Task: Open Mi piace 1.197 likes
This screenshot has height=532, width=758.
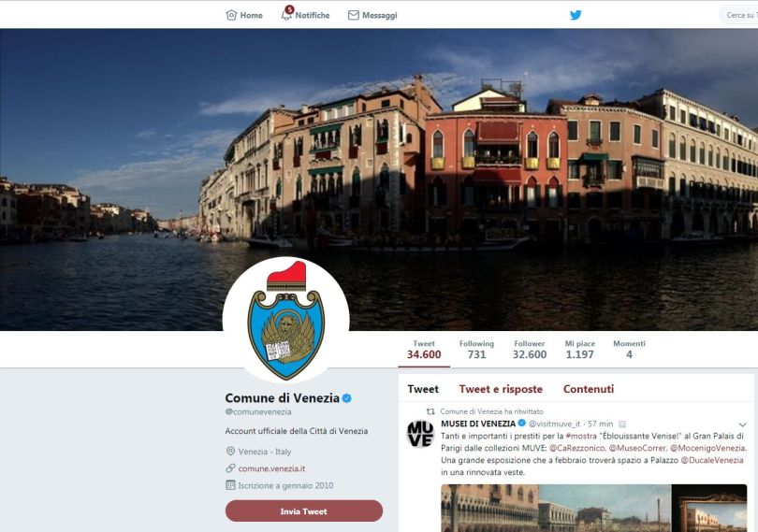Action: click(x=579, y=350)
